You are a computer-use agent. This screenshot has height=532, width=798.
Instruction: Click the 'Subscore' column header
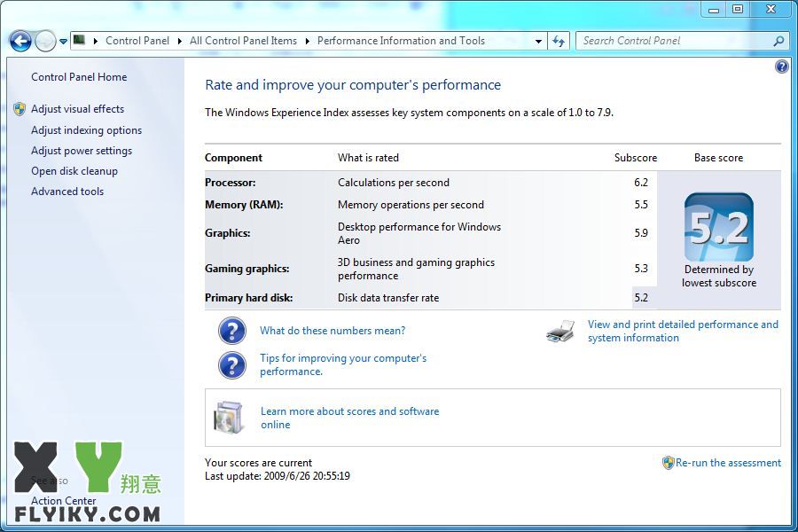[x=636, y=158]
